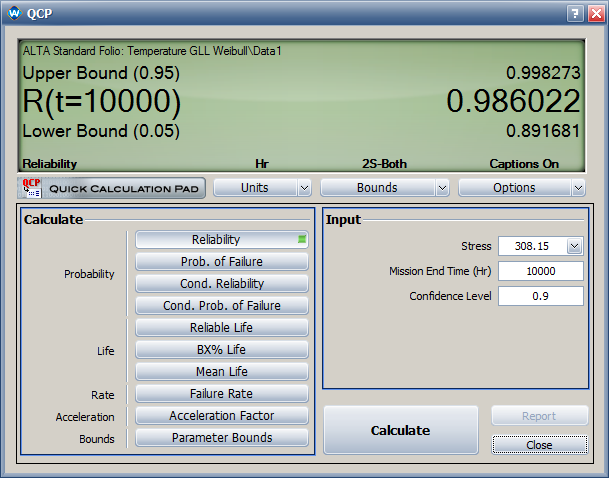This screenshot has height=478, width=609.
Task: Click the Close button
Action: click(x=539, y=445)
